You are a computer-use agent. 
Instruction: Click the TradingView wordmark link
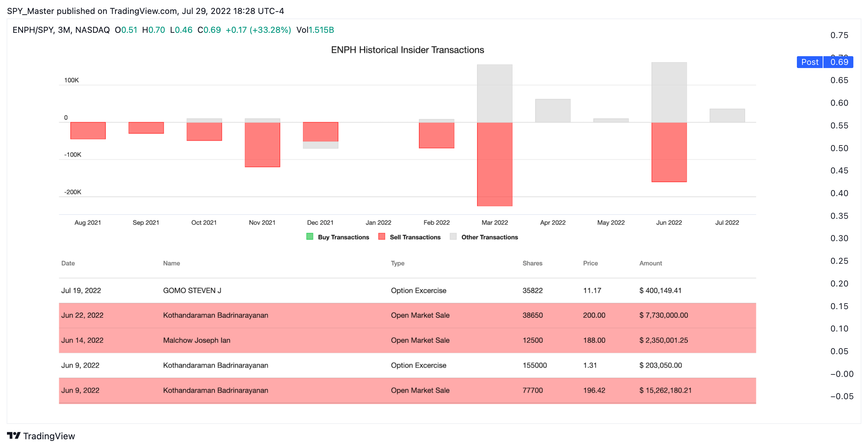49,436
